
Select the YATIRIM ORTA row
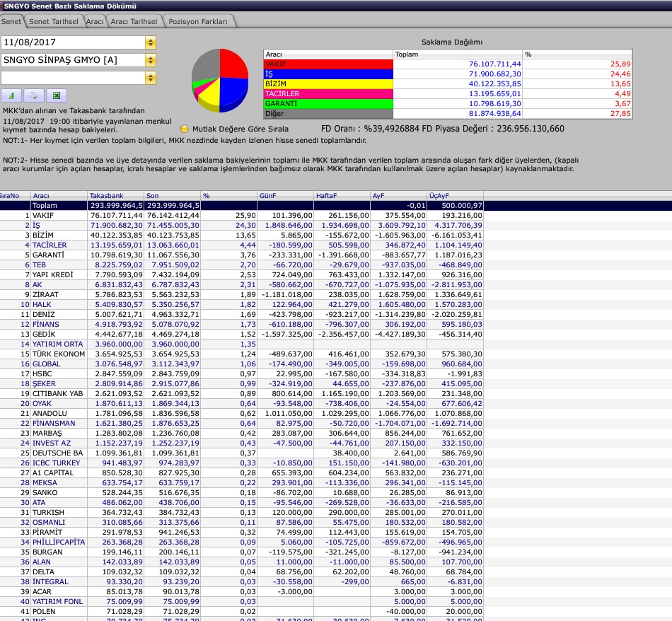coord(242,344)
